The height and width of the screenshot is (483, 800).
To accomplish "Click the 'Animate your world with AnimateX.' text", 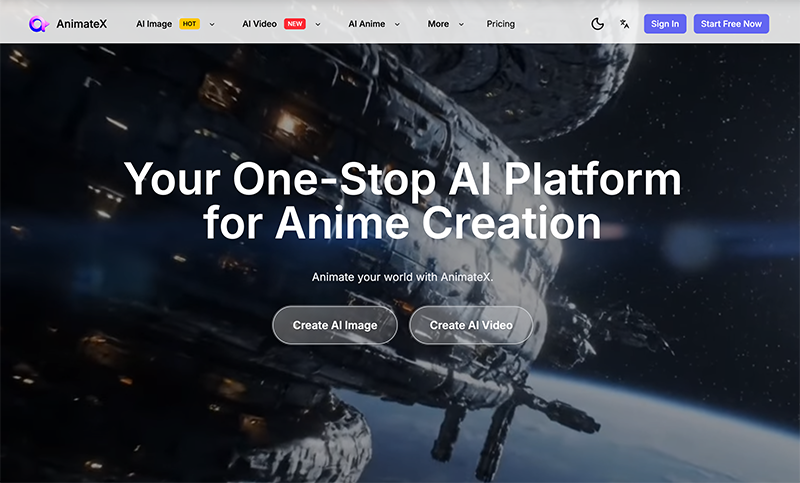I will [x=403, y=277].
